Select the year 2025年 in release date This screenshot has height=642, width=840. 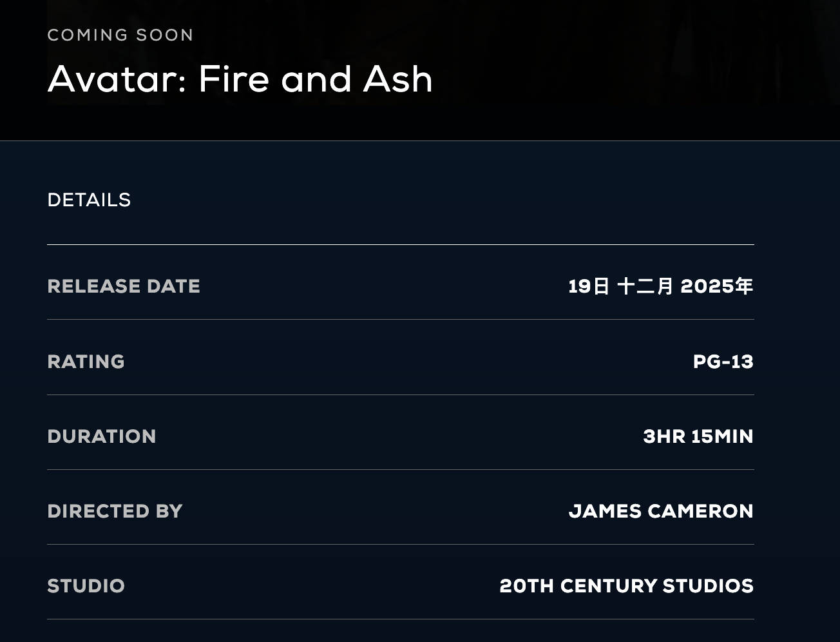point(717,286)
